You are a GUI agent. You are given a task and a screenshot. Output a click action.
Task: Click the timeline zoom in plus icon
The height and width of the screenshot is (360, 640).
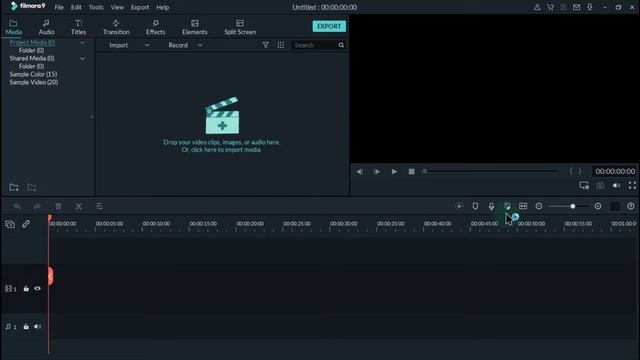598,206
